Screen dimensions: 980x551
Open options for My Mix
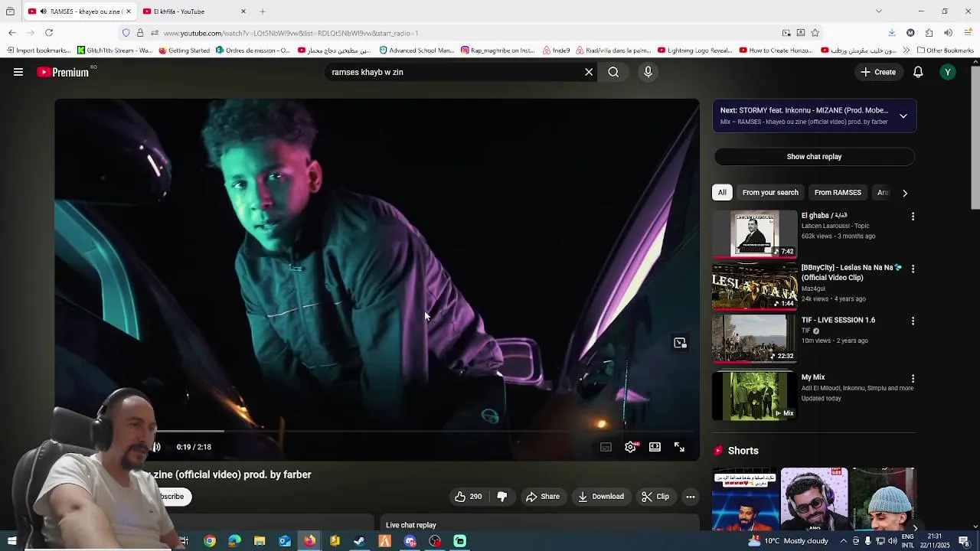913,379
